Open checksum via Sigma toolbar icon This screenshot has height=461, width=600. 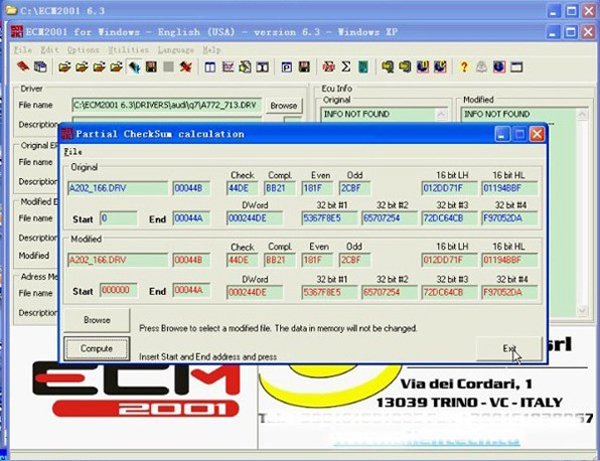tap(346, 67)
